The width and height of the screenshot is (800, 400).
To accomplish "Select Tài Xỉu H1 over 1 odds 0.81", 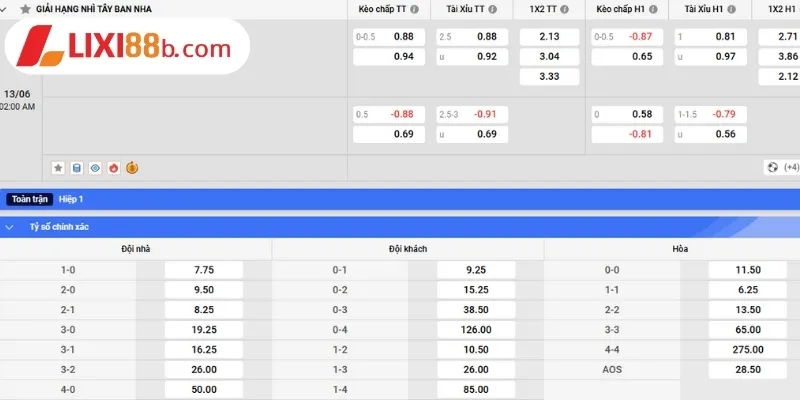I will [x=710, y=37].
